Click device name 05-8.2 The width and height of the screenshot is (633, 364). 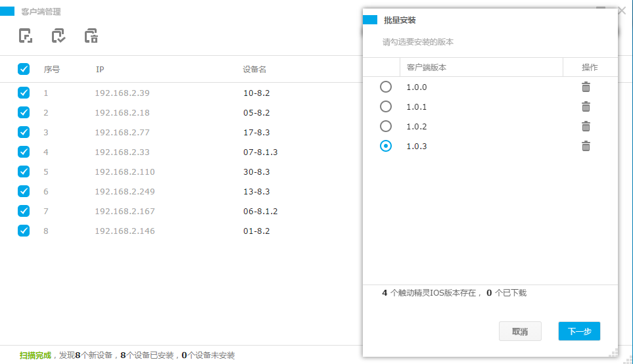[256, 112]
